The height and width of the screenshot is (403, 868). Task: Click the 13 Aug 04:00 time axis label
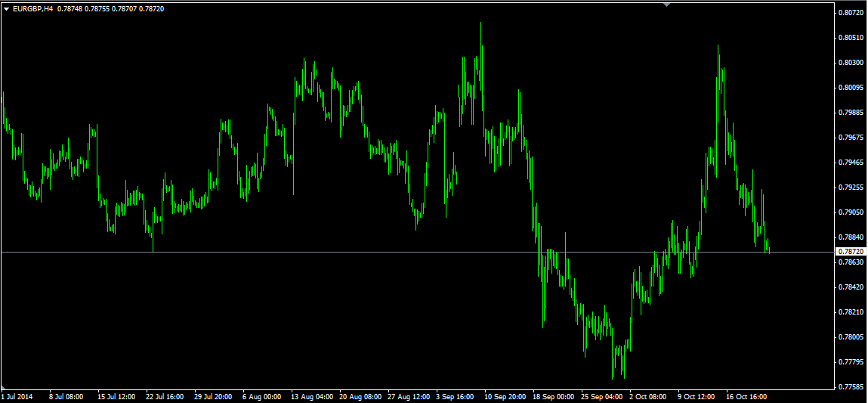(x=312, y=397)
